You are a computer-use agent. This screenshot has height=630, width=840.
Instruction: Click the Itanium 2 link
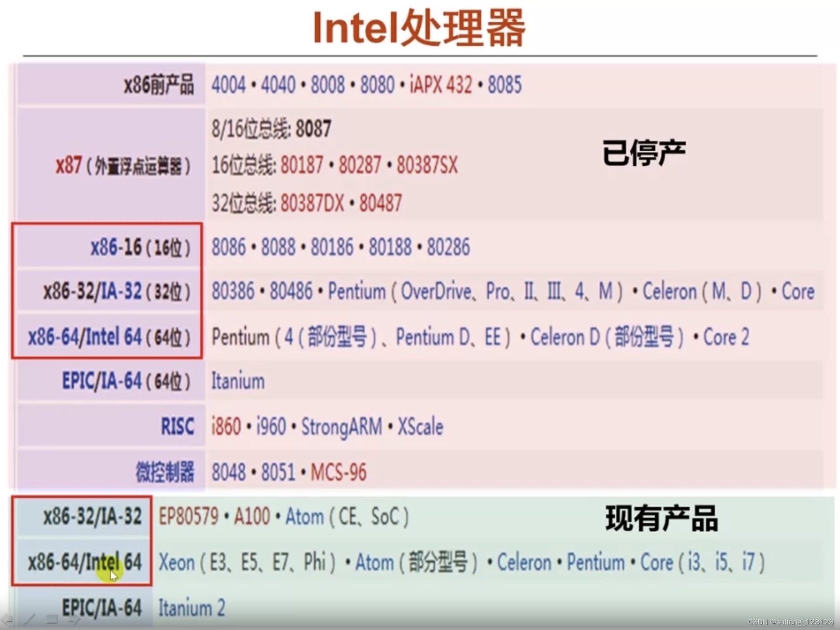pyautogui.click(x=192, y=608)
